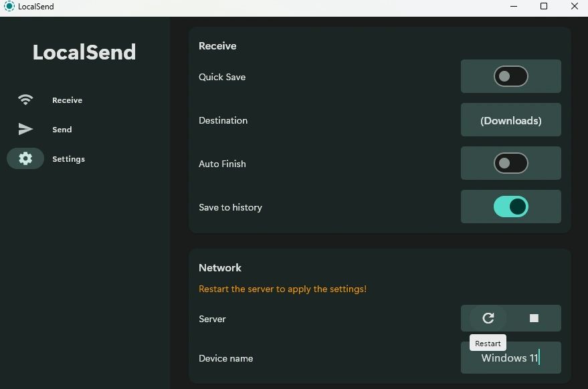588x389 pixels.
Task: Click the Restart tooltip label
Action: coord(488,344)
